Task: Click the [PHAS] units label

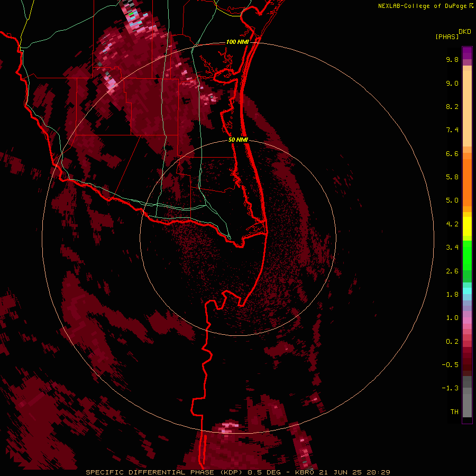Action: pyautogui.click(x=447, y=36)
